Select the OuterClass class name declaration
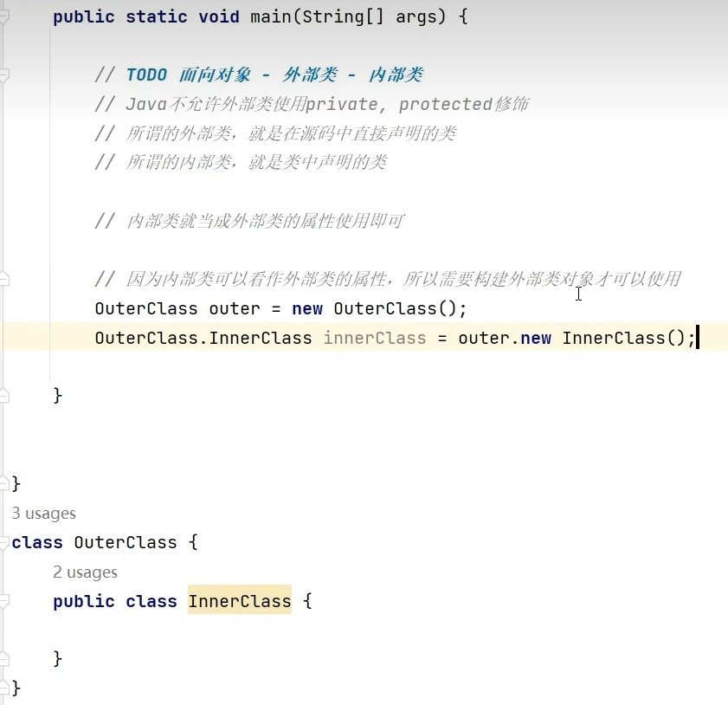This screenshot has height=705, width=728. (x=126, y=542)
